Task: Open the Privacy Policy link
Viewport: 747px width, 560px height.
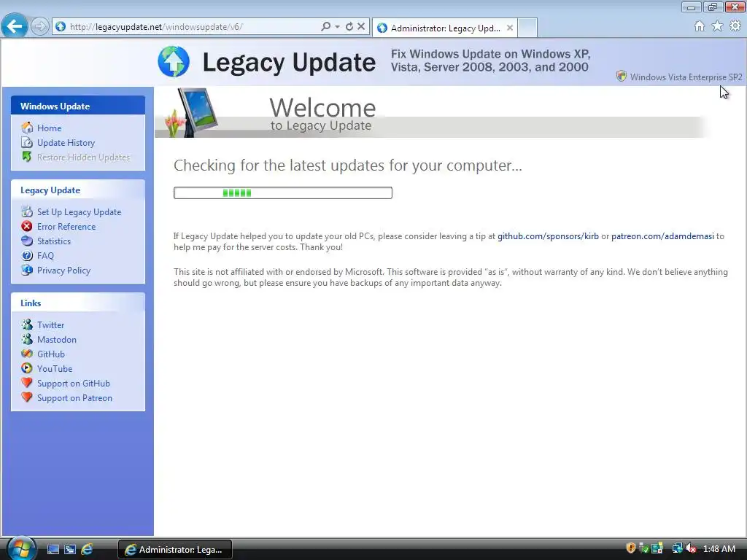Action: pyautogui.click(x=64, y=271)
